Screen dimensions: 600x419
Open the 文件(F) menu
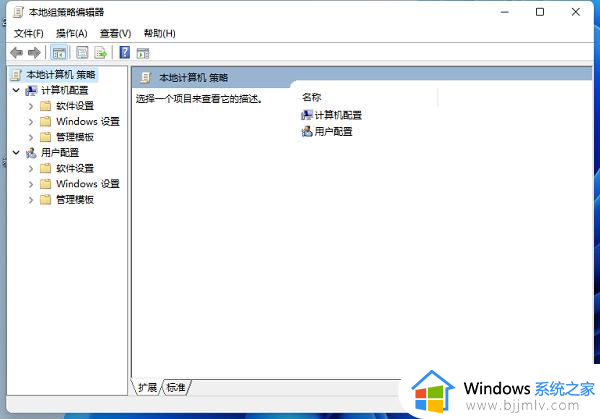click(x=29, y=34)
